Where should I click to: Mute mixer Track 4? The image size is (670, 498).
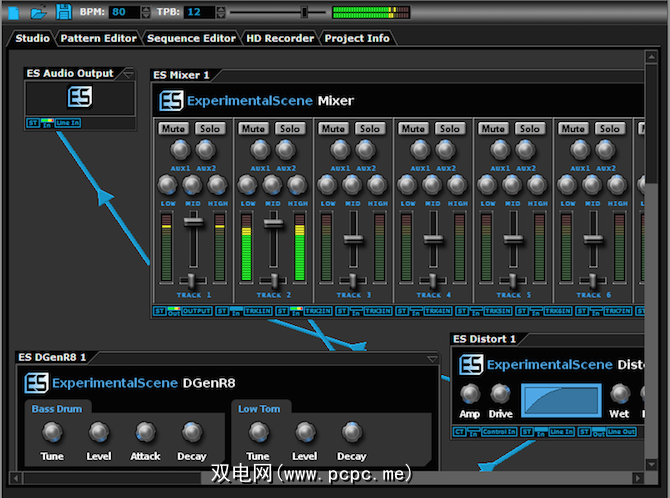point(413,128)
